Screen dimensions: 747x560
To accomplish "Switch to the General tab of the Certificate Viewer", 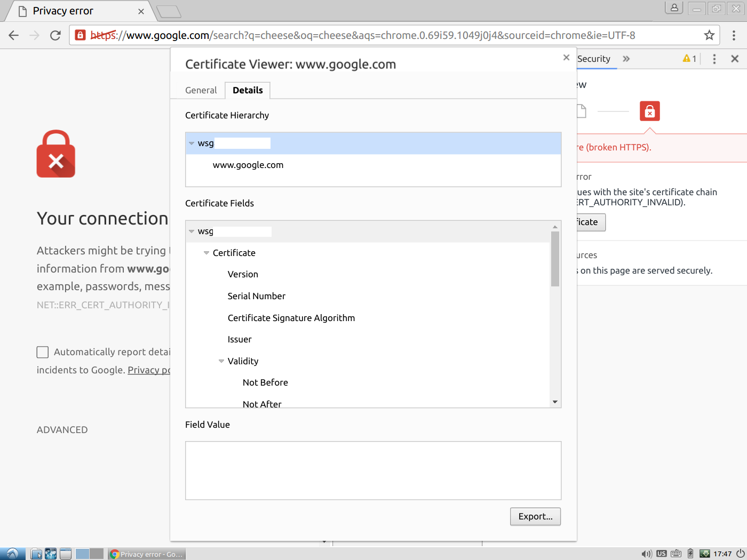I will click(200, 90).
